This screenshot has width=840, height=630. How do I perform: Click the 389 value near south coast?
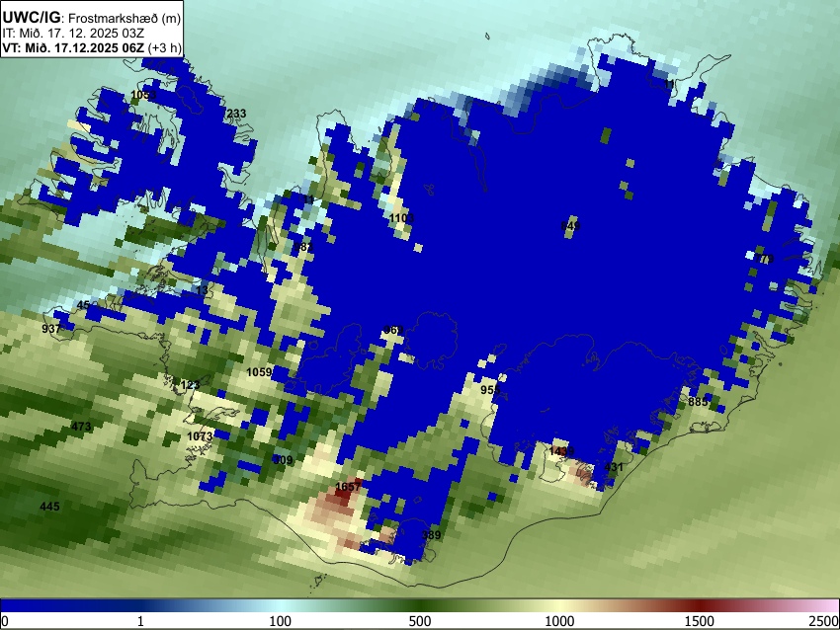tap(431, 535)
